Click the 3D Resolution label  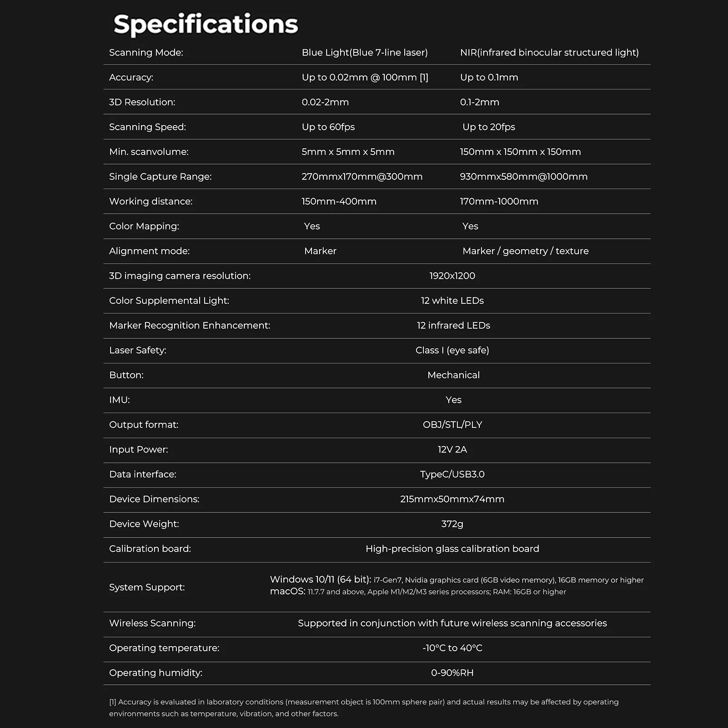(x=142, y=102)
